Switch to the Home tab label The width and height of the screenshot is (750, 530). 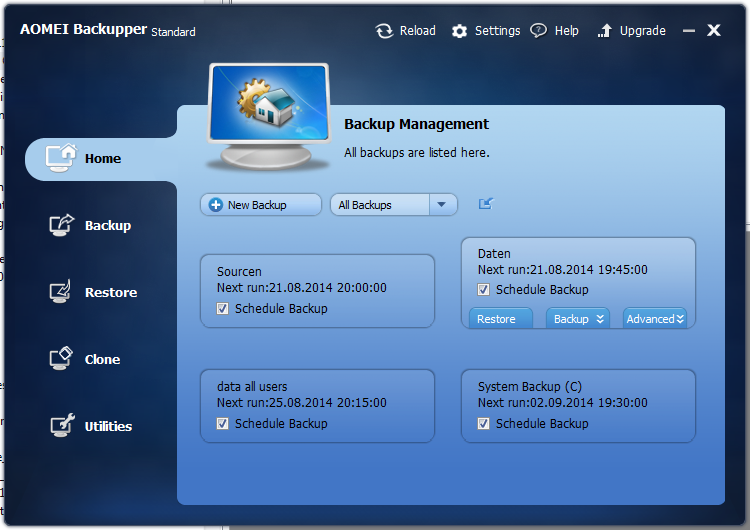pyautogui.click(x=103, y=158)
